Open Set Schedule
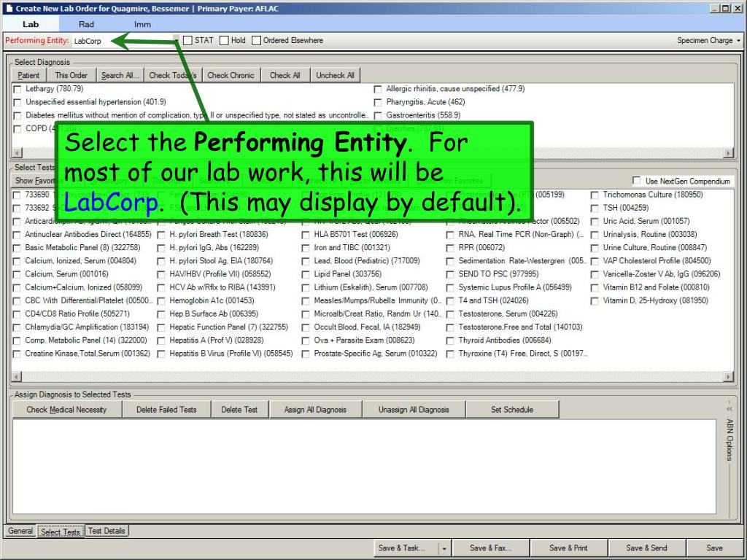 point(512,410)
